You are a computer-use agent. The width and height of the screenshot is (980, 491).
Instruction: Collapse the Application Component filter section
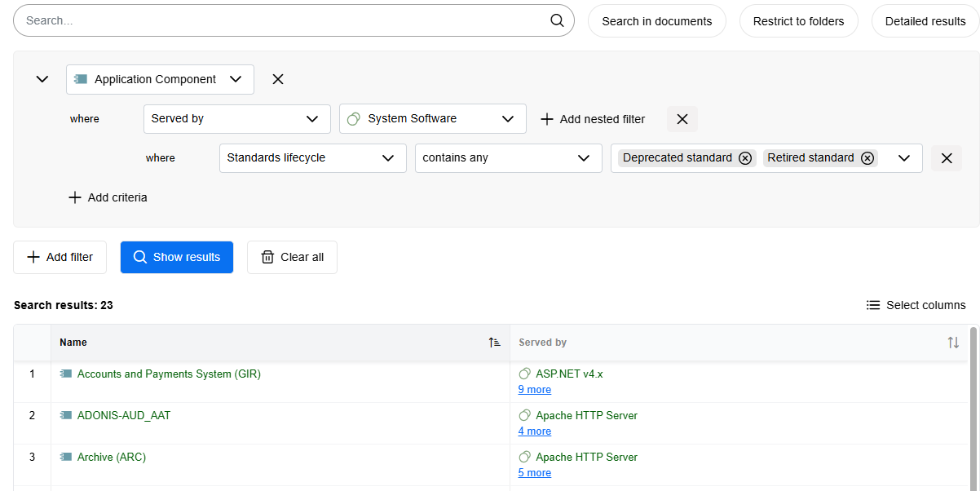pos(42,78)
